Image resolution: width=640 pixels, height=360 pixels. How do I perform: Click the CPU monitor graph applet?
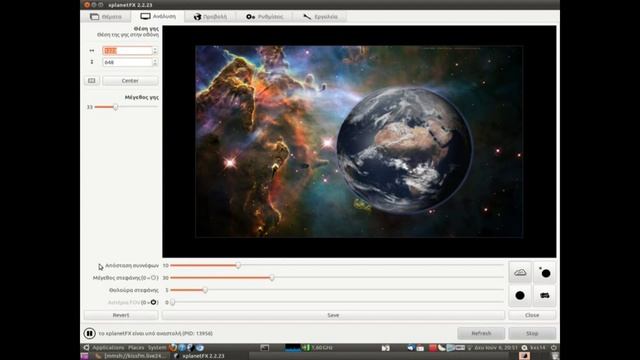(293, 348)
